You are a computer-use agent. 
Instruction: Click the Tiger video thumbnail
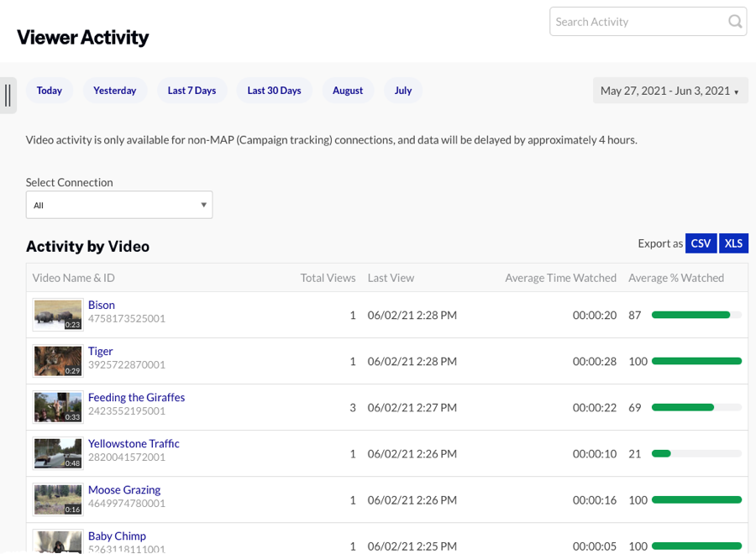click(57, 361)
